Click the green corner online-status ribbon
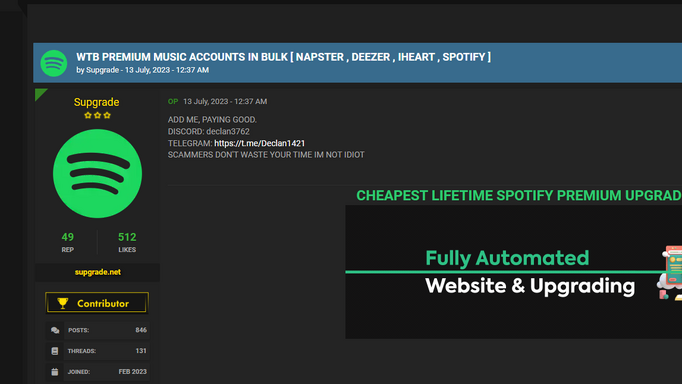 (x=40, y=94)
